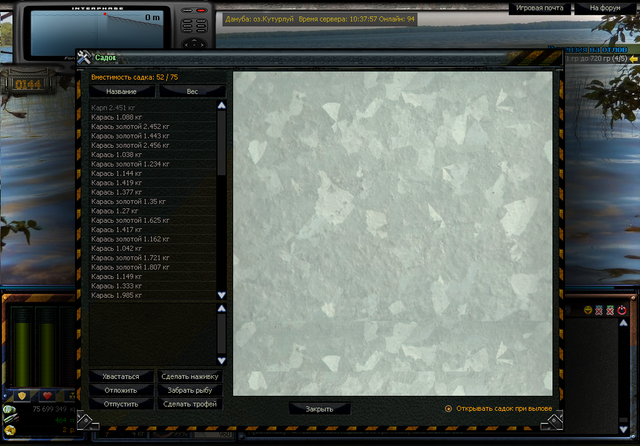The image size is (640, 446).
Task: Click chat panel scroll up arrow
Action: 624,323
